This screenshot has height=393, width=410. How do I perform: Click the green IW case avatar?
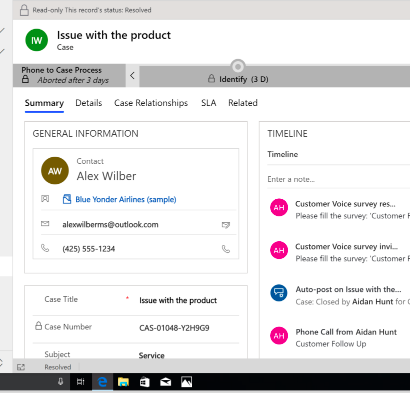pos(37,40)
